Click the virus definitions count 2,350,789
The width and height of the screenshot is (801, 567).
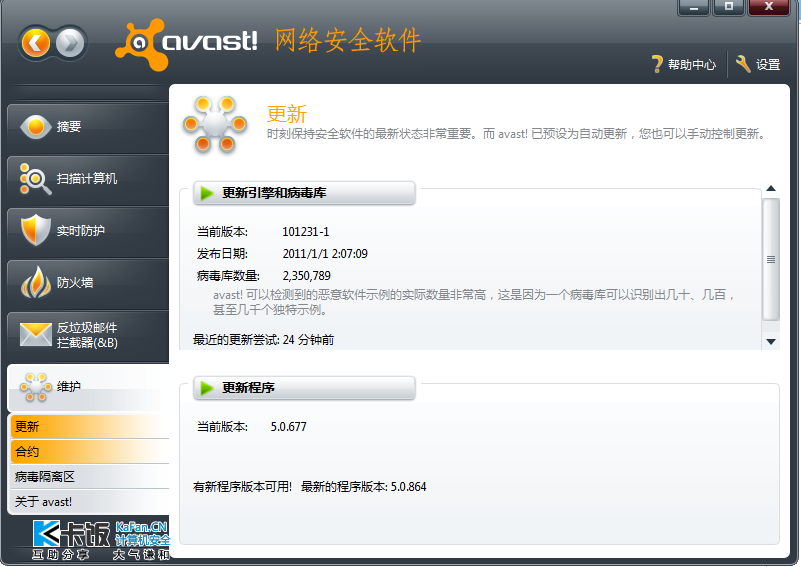pos(307,276)
